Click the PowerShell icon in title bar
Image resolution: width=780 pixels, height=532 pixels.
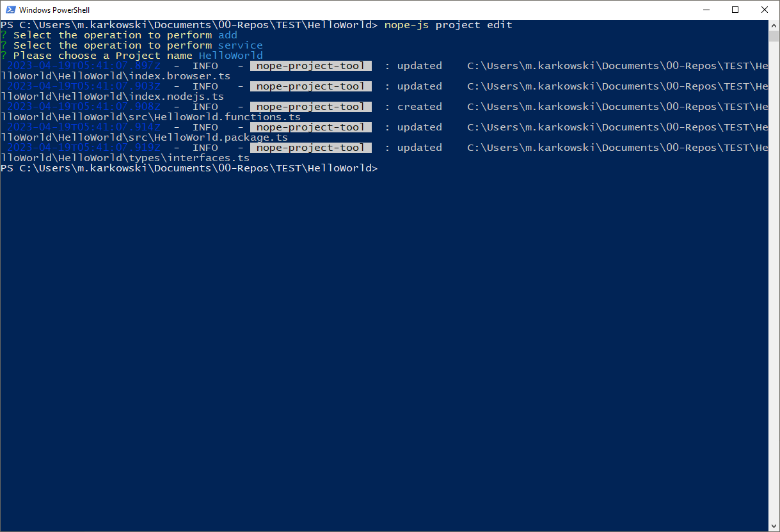tap(10, 10)
